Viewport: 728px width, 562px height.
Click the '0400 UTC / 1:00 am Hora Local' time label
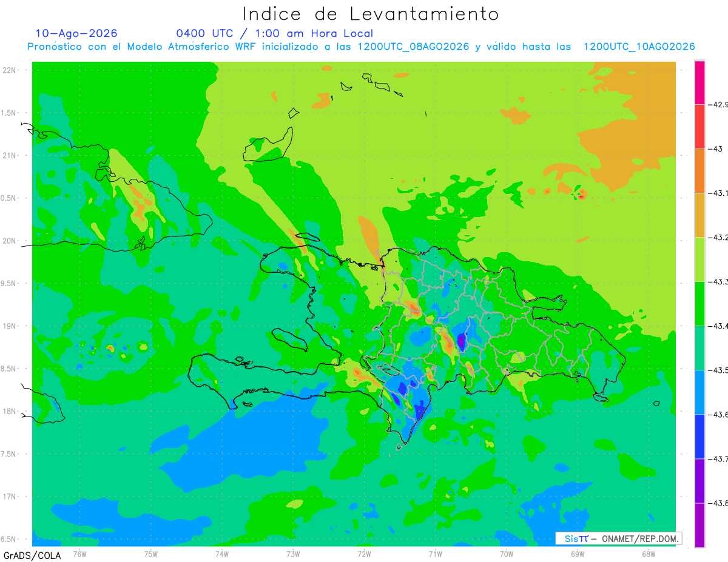coord(274,33)
